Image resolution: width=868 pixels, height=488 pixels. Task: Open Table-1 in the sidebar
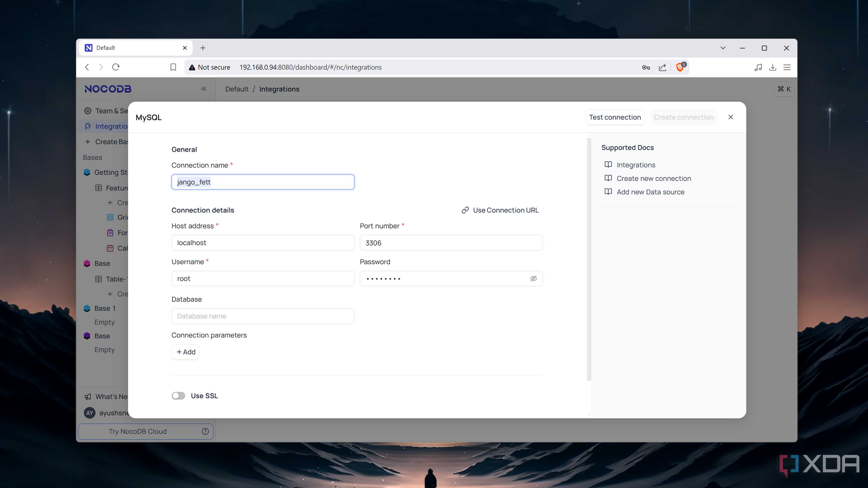(x=111, y=279)
